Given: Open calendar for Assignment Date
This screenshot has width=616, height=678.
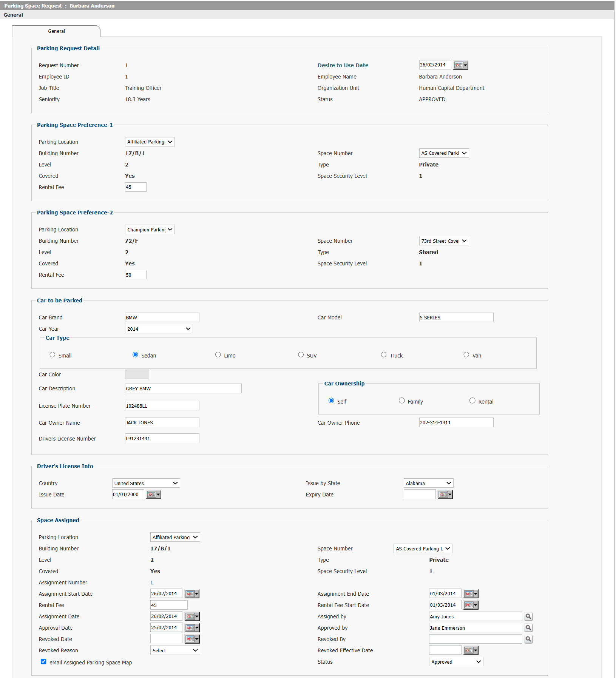Looking at the screenshot, I should coord(192,616).
